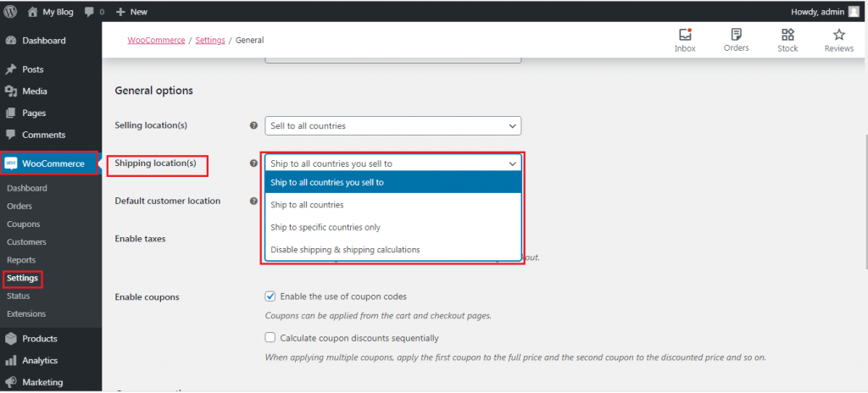The image size is (868, 393).
Task: Click the 'General options' heading
Action: (154, 91)
